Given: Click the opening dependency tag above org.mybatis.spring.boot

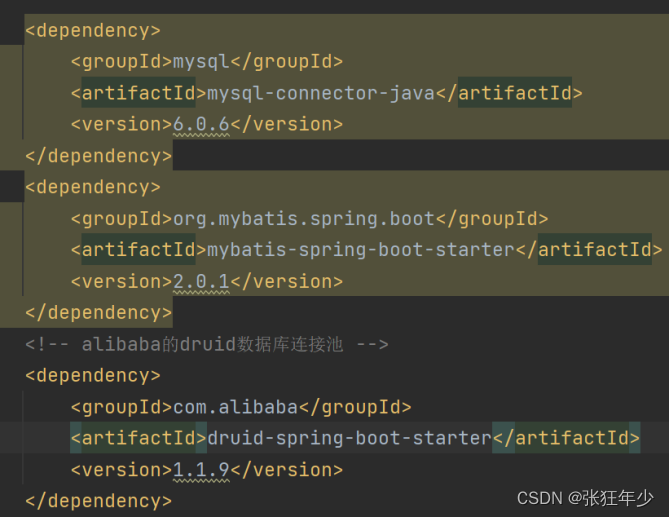Looking at the screenshot, I should (93, 188).
